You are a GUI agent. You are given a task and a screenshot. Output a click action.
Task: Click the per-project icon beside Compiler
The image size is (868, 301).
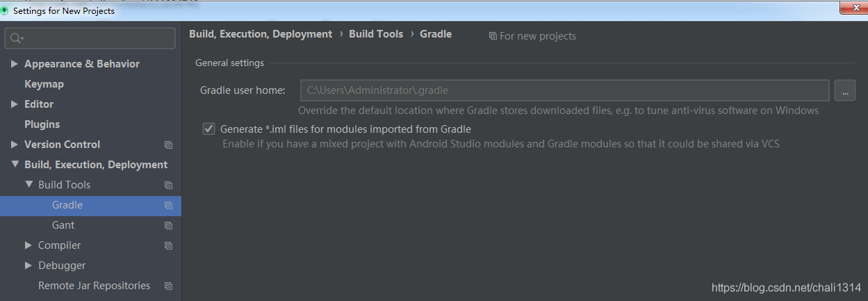pyautogui.click(x=168, y=246)
